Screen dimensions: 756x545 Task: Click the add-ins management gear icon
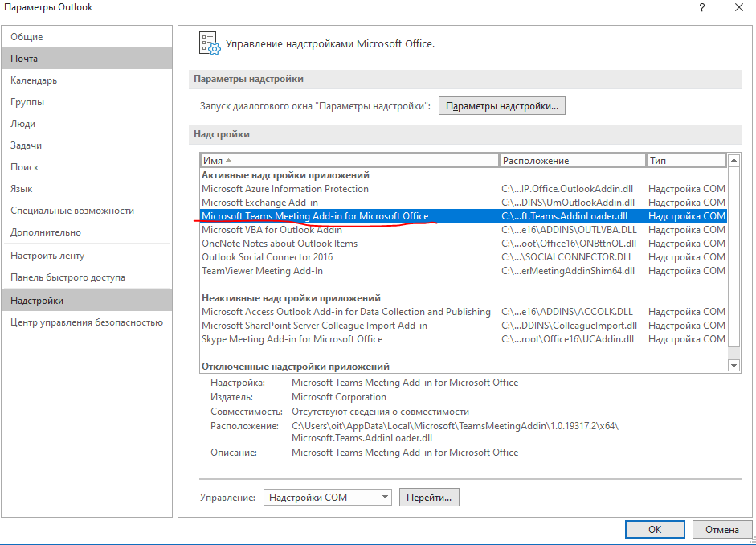tap(210, 43)
